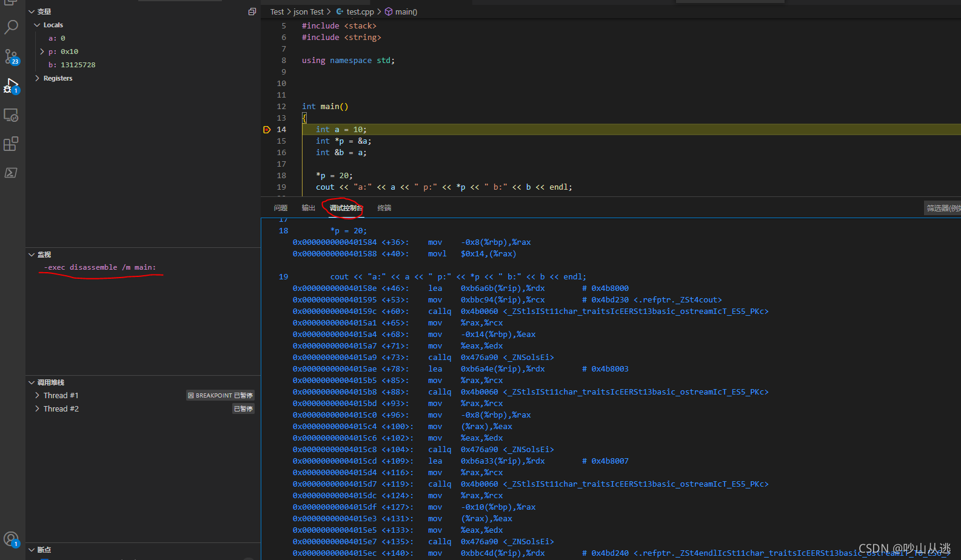Click breakpoint arrow marker on line 14

(x=267, y=130)
